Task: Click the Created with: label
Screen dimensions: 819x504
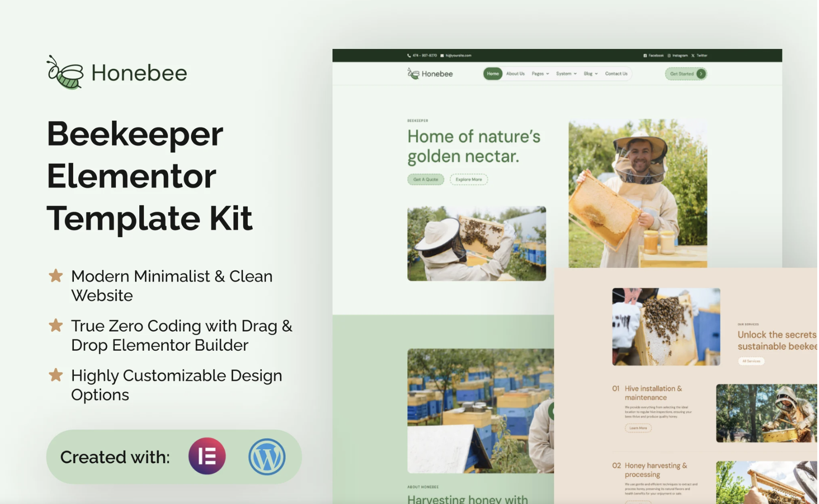Action: point(115,457)
